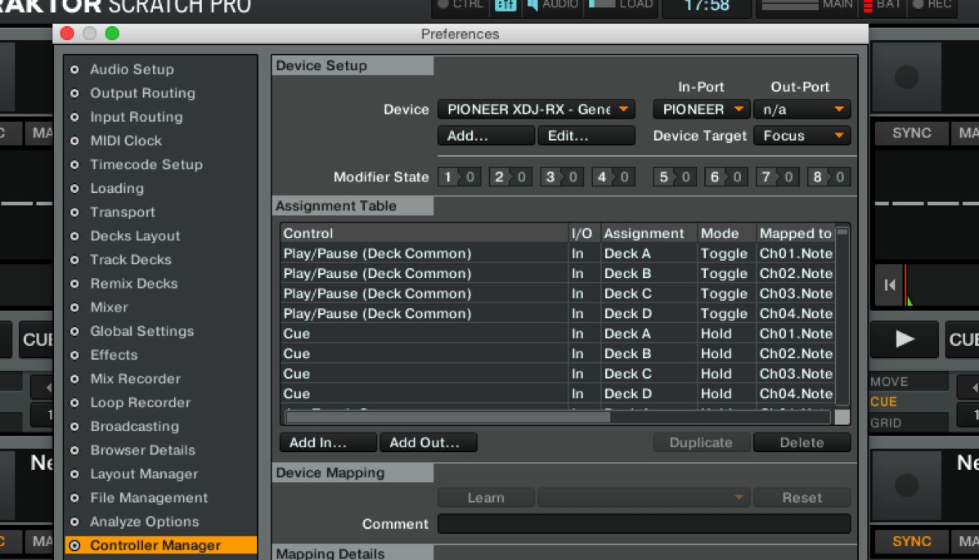This screenshot has width=979, height=560.
Task: Click the Comment text field
Action: tap(644, 524)
